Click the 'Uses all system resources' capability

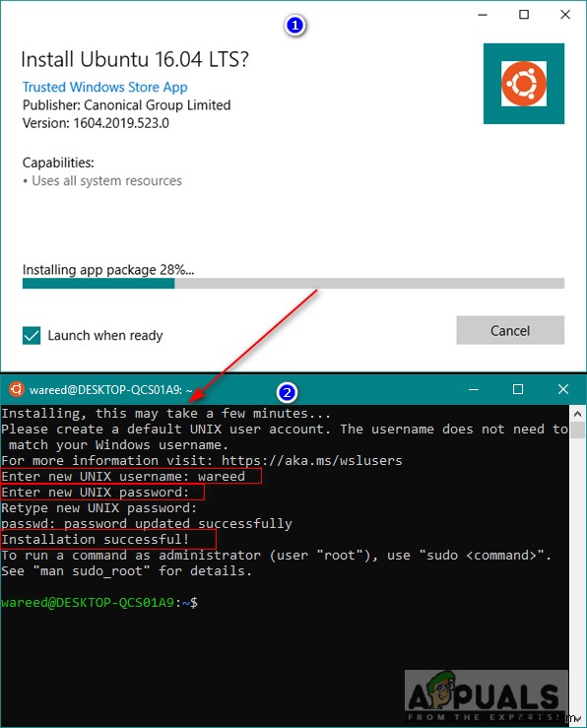(x=106, y=180)
